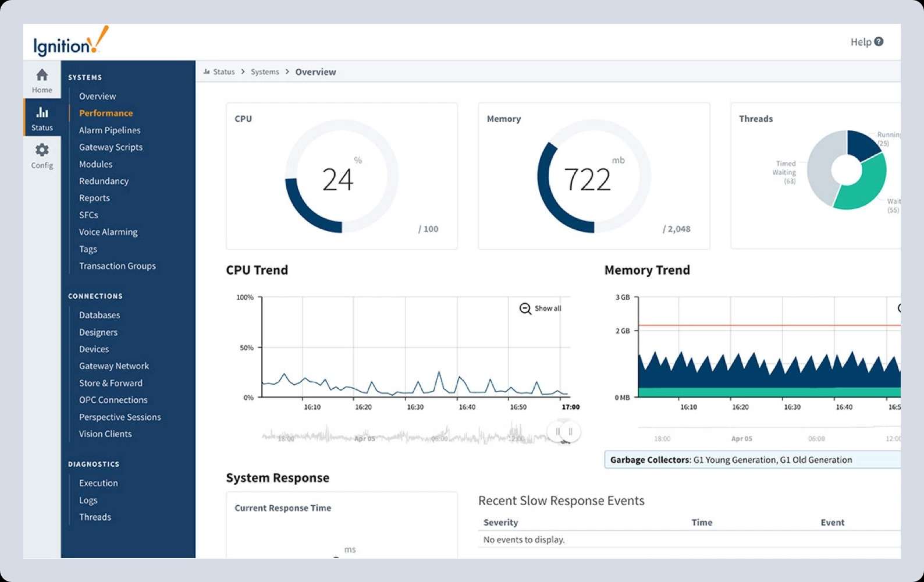The width and height of the screenshot is (924, 582).
Task: Open Databases under Connections
Action: click(99, 315)
